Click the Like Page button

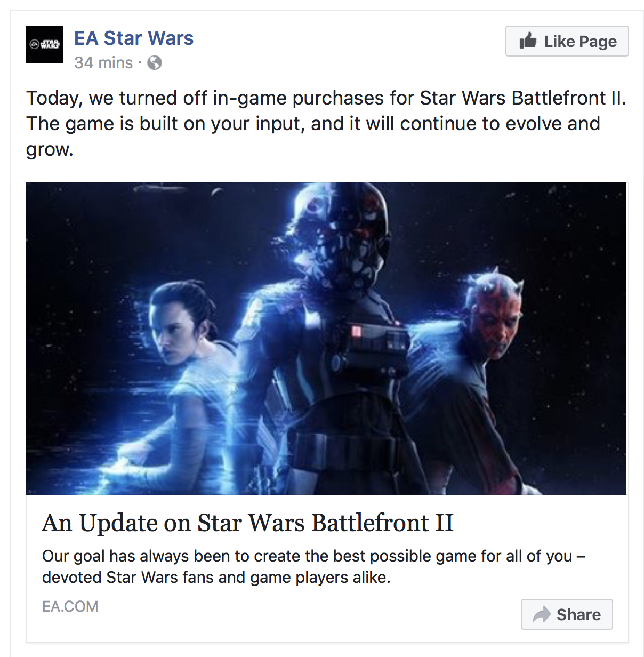(x=567, y=41)
